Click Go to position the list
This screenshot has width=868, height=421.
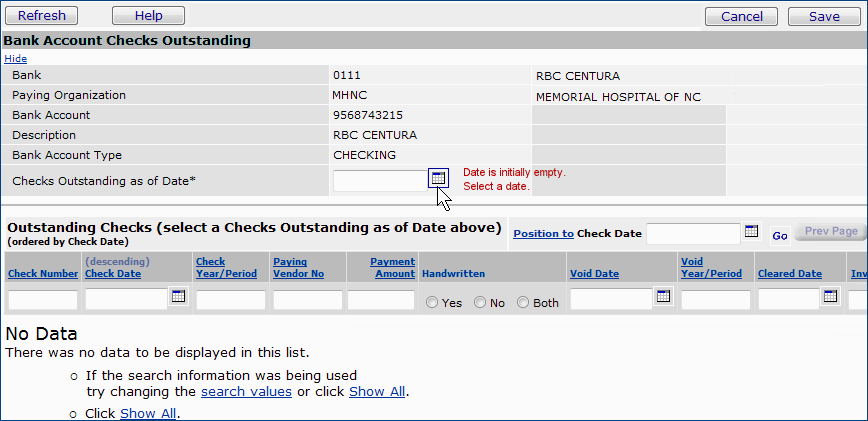[x=780, y=235]
